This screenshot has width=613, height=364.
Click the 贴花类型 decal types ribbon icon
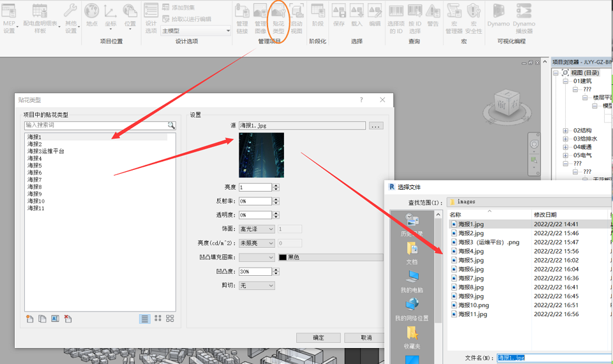(278, 18)
